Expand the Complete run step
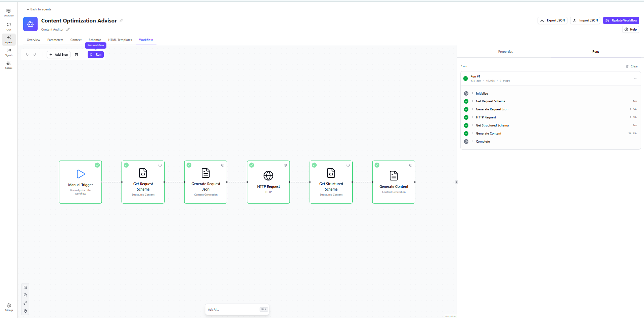The height and width of the screenshot is (318, 644). point(472,142)
